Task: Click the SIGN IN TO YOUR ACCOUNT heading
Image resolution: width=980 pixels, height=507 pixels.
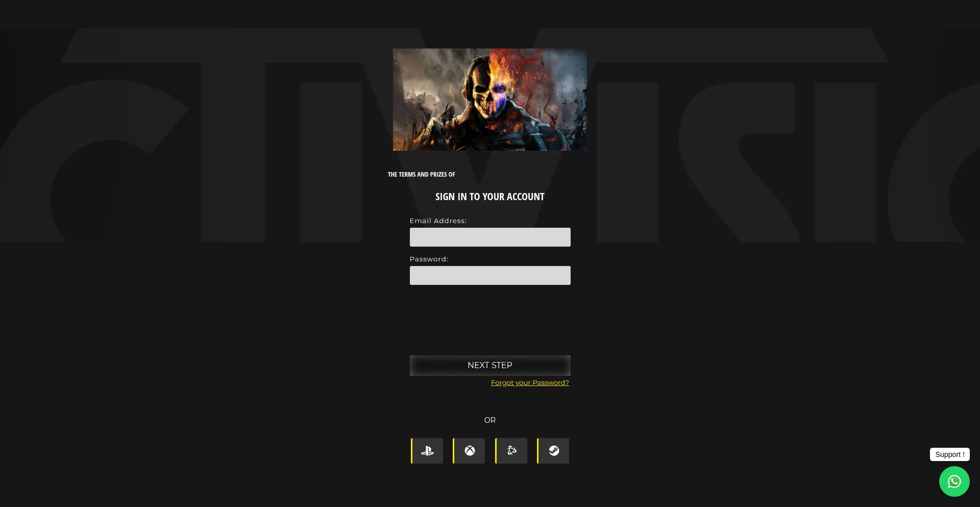Action: [x=490, y=197]
